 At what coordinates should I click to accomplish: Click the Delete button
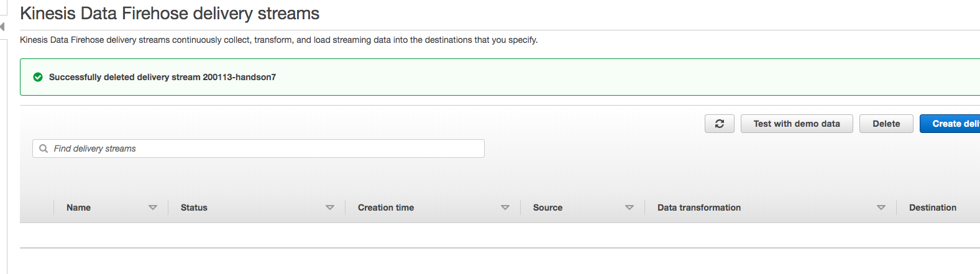886,124
